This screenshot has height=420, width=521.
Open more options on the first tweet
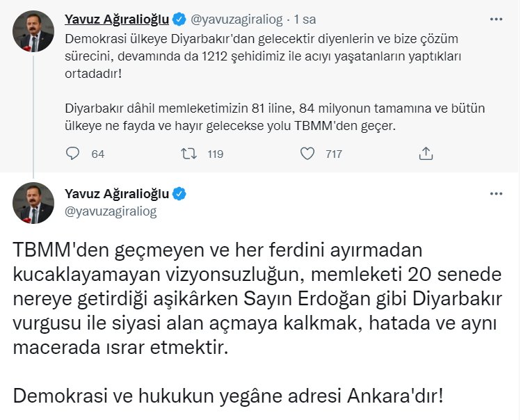pos(495,18)
